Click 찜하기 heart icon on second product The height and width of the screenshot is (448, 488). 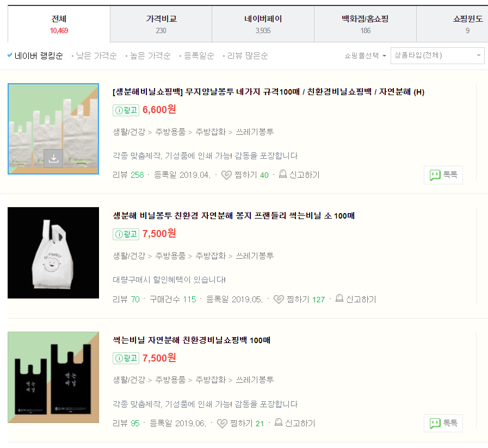pyautogui.click(x=279, y=300)
